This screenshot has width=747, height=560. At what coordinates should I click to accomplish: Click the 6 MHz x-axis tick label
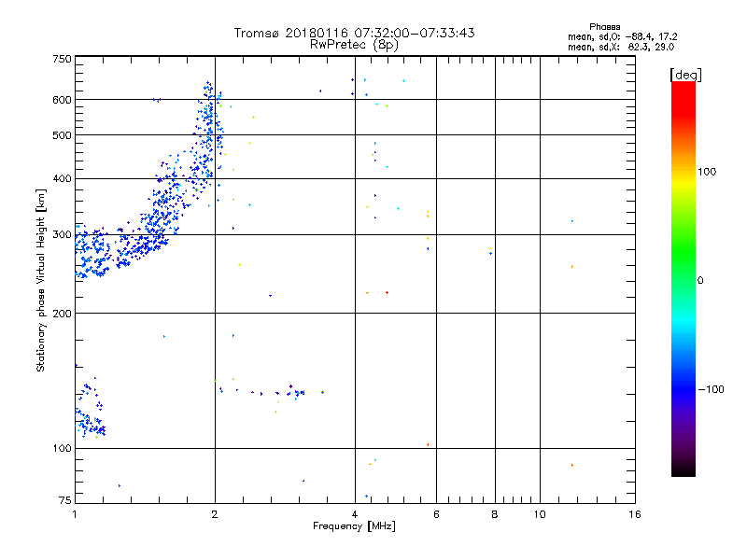click(x=436, y=514)
